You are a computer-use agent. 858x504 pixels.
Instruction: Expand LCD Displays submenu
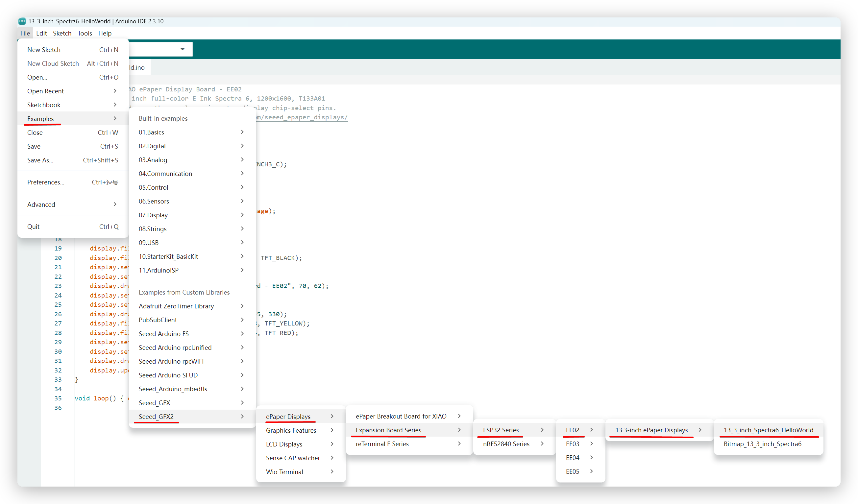[301, 444]
